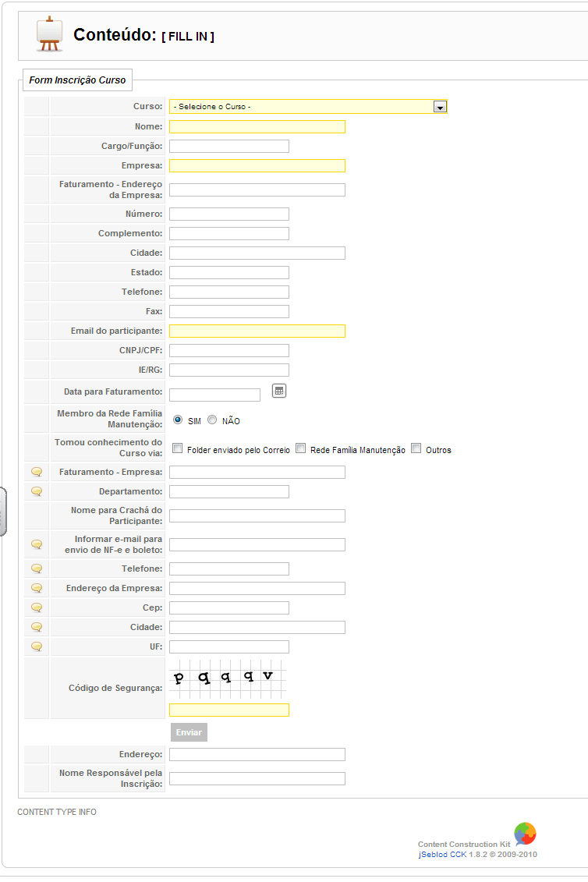Click tooltip icon beside Endereço da Empresa

tap(37, 588)
